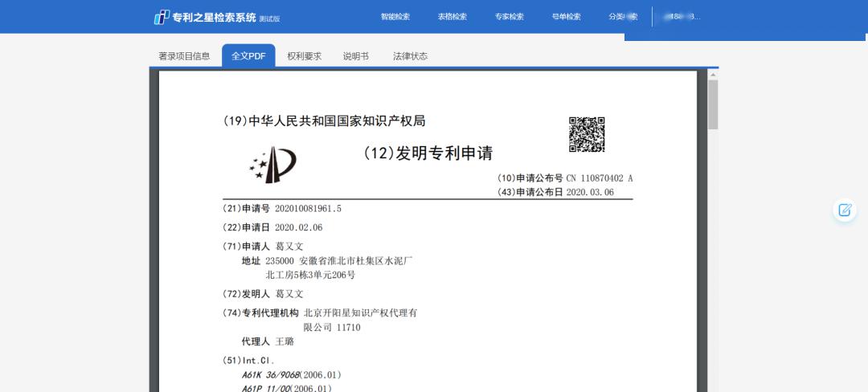Switch to the 著录项目信息 tab
The width and height of the screenshot is (868, 392).
[184, 56]
